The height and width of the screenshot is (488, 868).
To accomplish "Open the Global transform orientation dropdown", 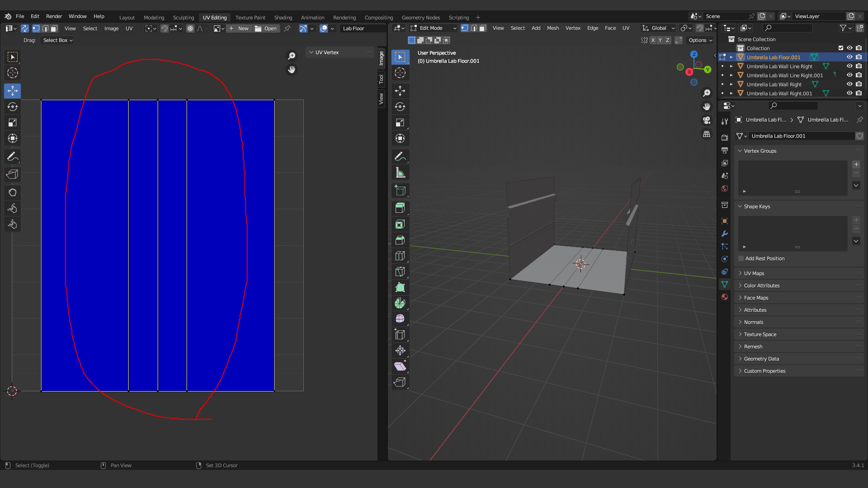I will [x=658, y=28].
